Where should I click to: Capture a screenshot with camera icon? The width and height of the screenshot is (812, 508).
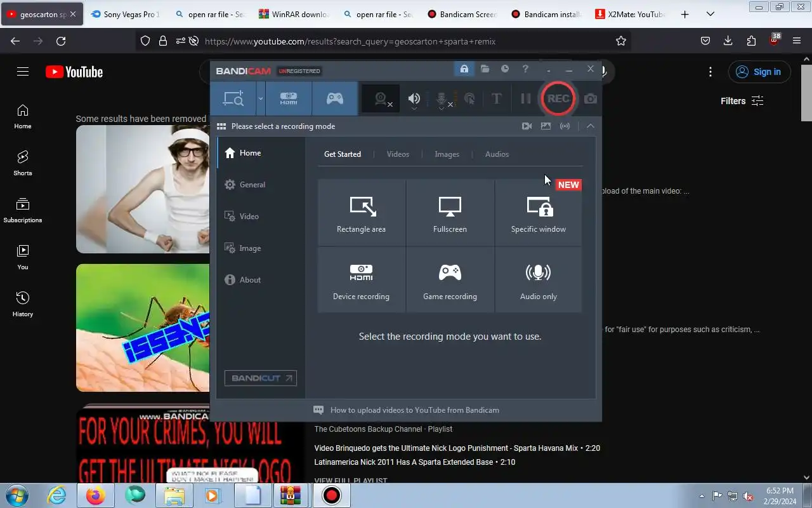coord(590,98)
